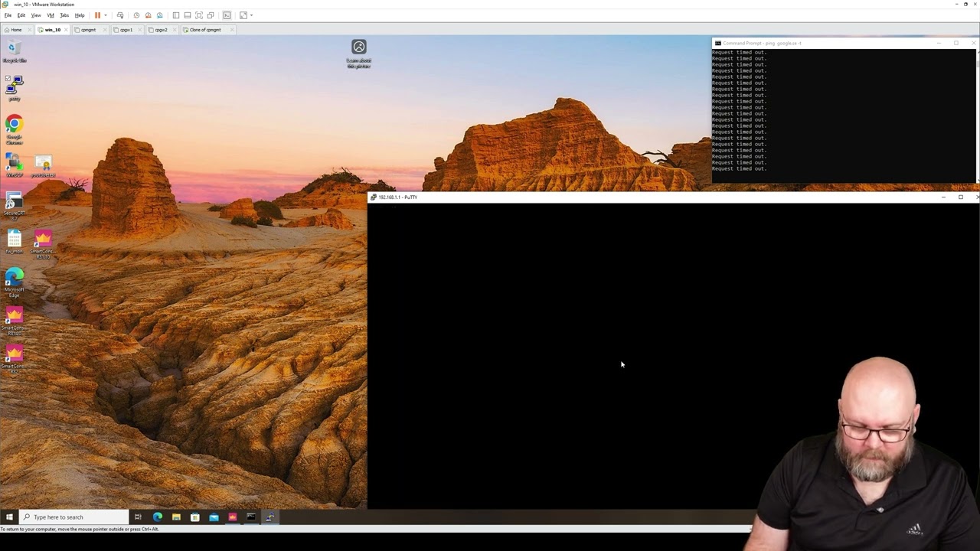
Task: Close the win_10 tab
Action: pos(67,30)
